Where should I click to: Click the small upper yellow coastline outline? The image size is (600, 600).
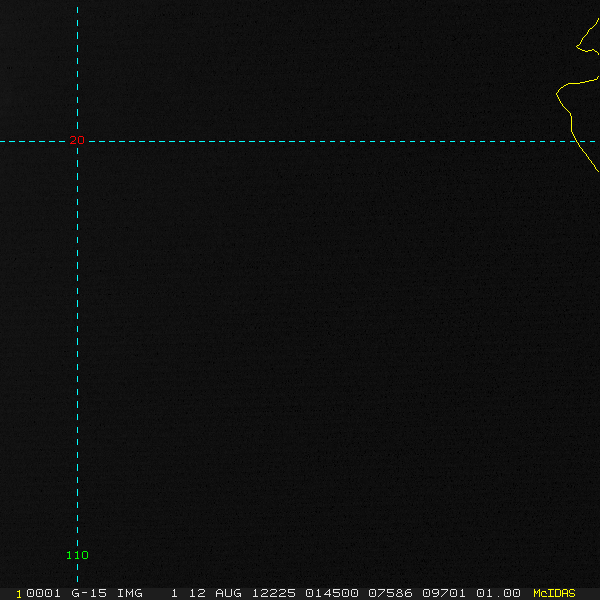coord(587,36)
